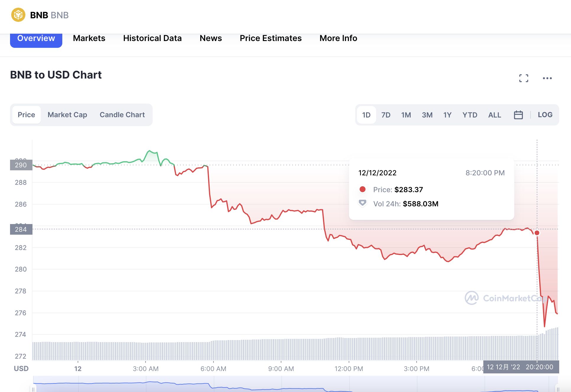Click left handle of range slider
The image size is (571, 392).
click(33, 389)
